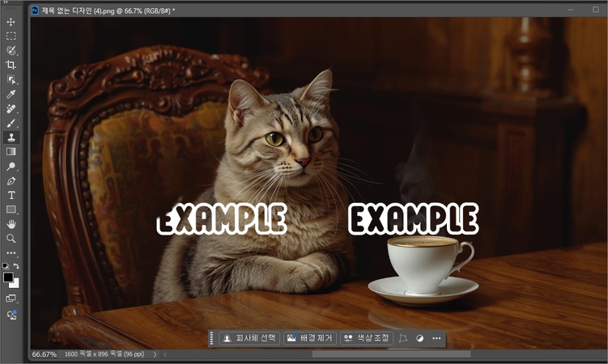Select the Crop tool
The width and height of the screenshot is (608, 364).
(11, 65)
